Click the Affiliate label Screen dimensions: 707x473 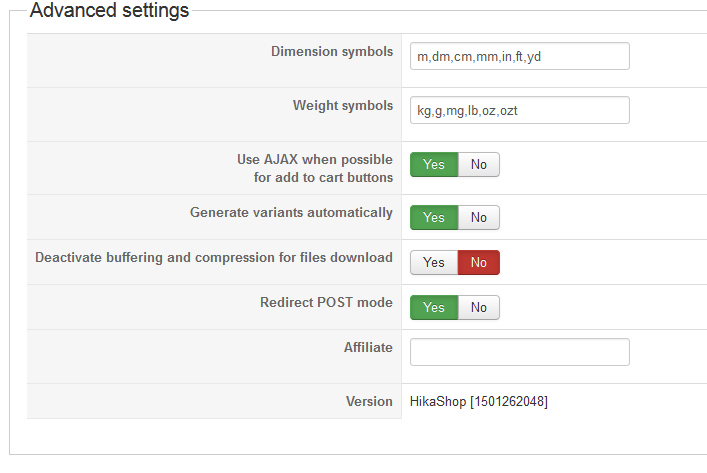[368, 347]
